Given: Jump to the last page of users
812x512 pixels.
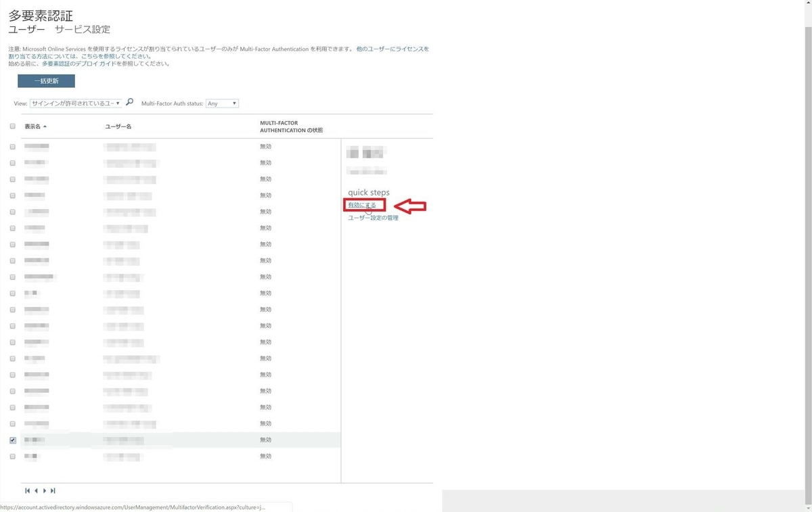Looking at the screenshot, I should point(53,491).
